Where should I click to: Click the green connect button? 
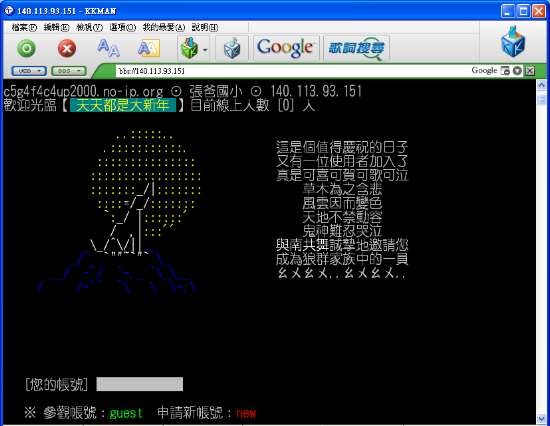(x=27, y=48)
